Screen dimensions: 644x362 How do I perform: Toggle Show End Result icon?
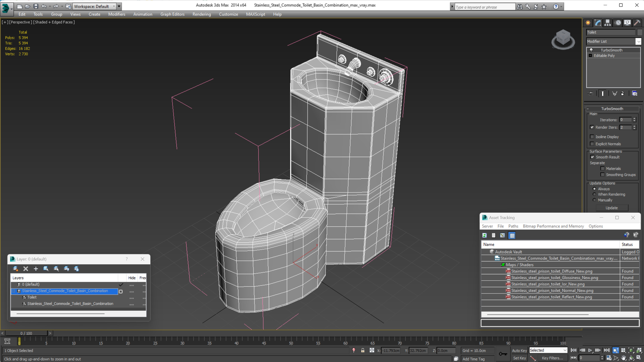coord(602,93)
